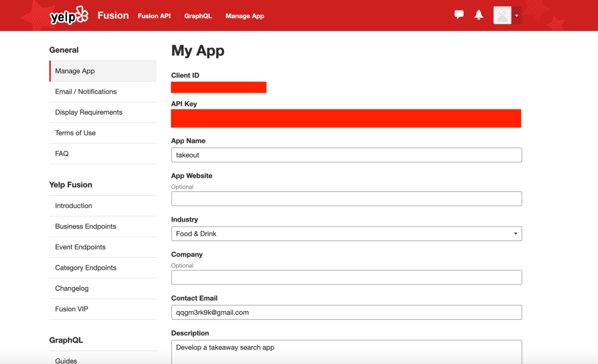
Task: Click the GraphQL sidebar heading
Action: (66, 341)
